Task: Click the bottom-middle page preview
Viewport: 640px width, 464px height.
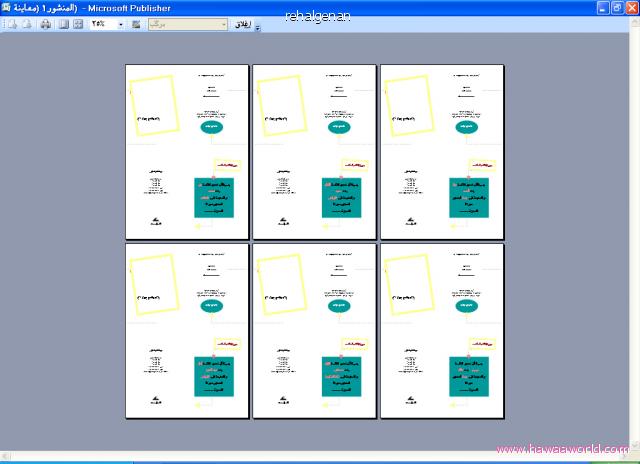Action: click(x=314, y=330)
